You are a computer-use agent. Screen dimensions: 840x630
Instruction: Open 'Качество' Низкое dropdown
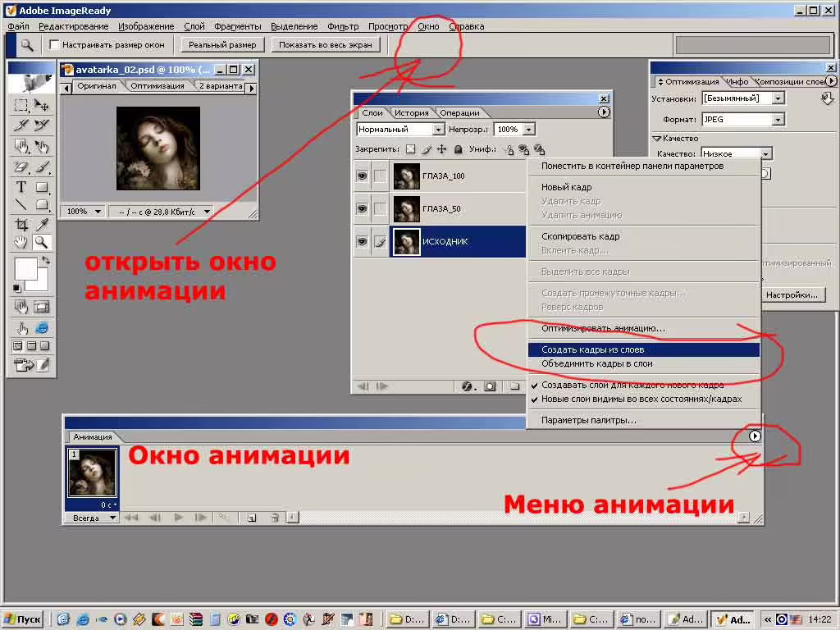pos(766,153)
